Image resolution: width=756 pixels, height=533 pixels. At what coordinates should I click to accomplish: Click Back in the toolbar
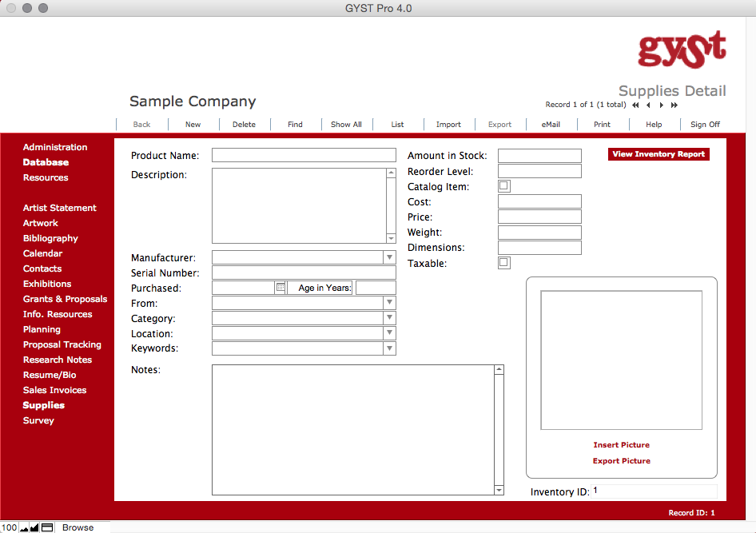(x=141, y=125)
